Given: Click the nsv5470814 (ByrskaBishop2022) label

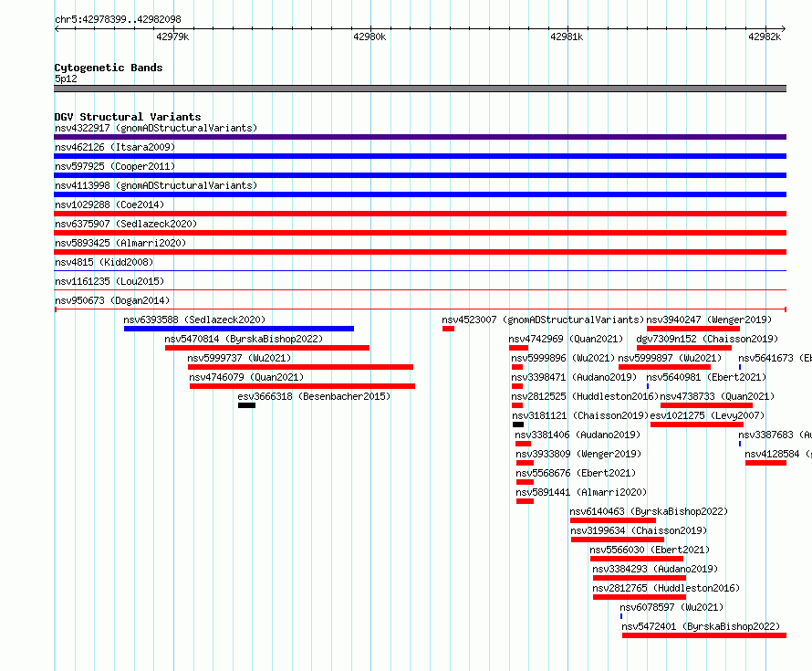Looking at the screenshot, I should click(x=244, y=339).
